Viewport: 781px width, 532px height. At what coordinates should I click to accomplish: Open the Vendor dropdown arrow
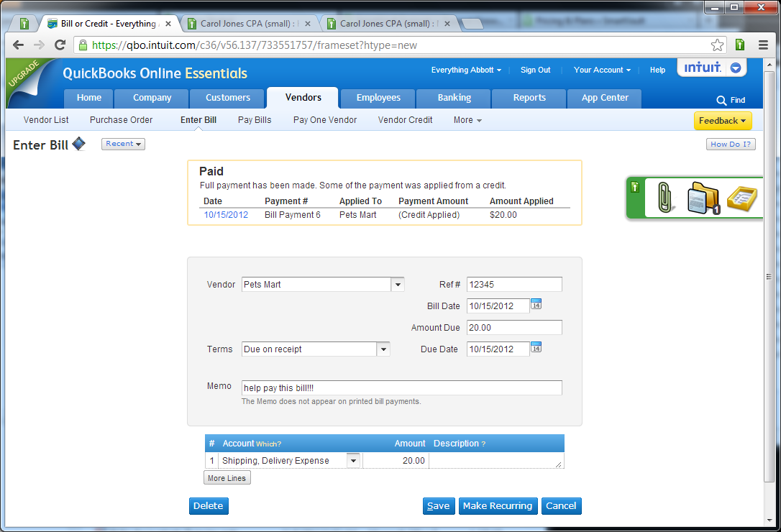click(398, 285)
